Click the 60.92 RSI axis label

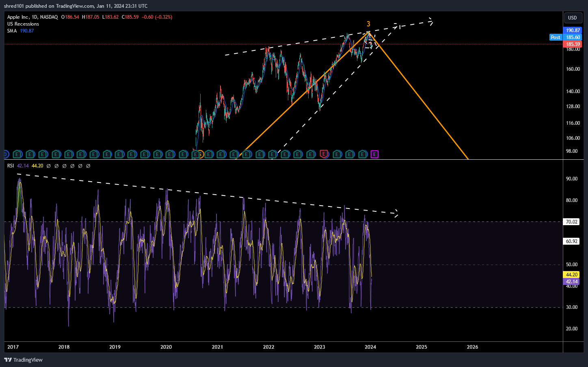click(x=572, y=241)
